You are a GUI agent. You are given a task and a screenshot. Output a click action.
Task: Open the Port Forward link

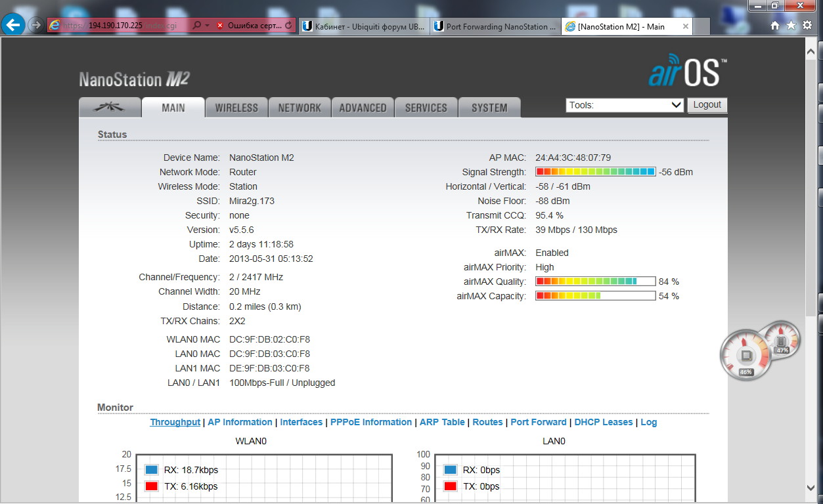539,422
